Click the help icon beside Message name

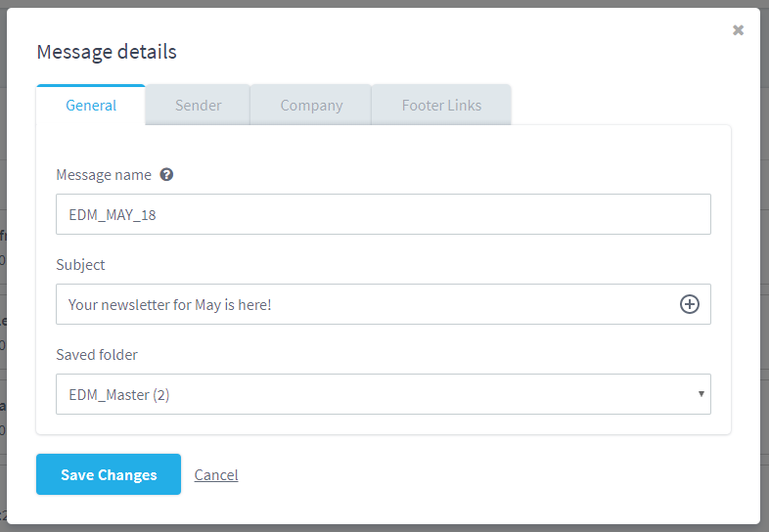coord(166,174)
